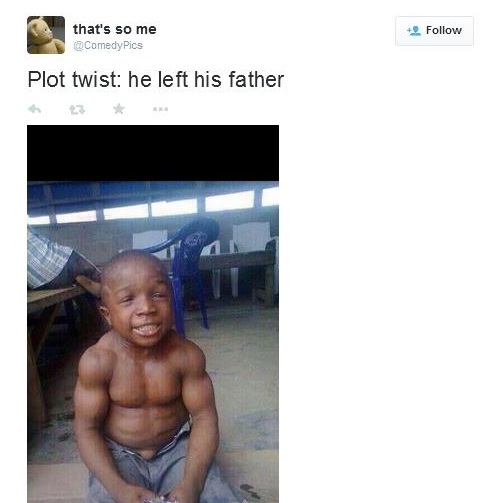The height and width of the screenshot is (503, 489).
Task: Click the bright window strip in the photo
Action: (157, 208)
